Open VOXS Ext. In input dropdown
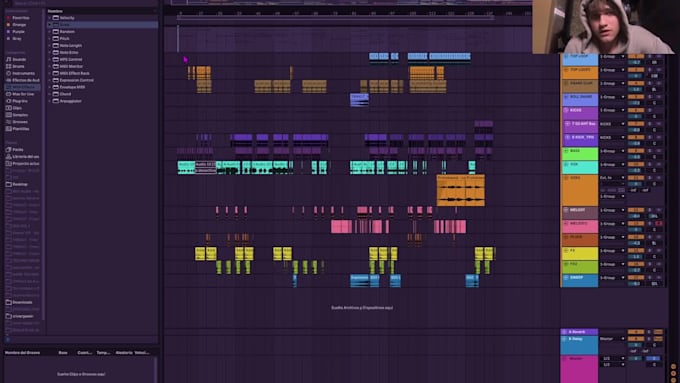This screenshot has height=383, width=680. [612, 177]
